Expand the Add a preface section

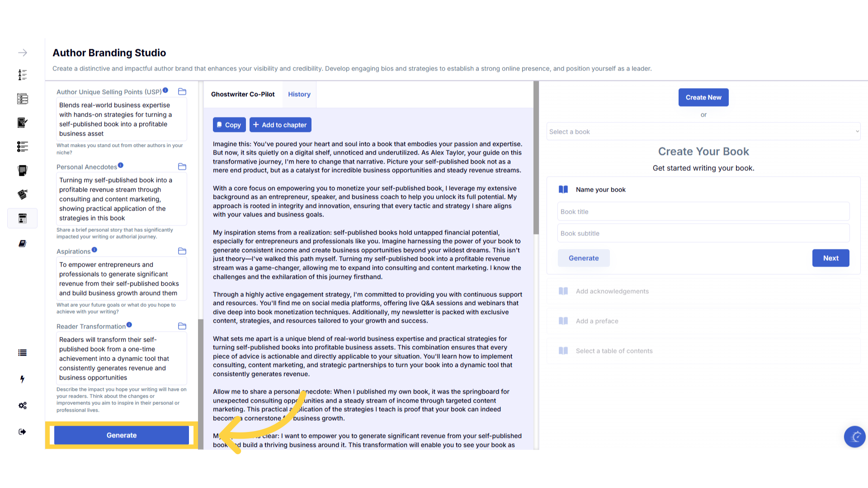597,321
